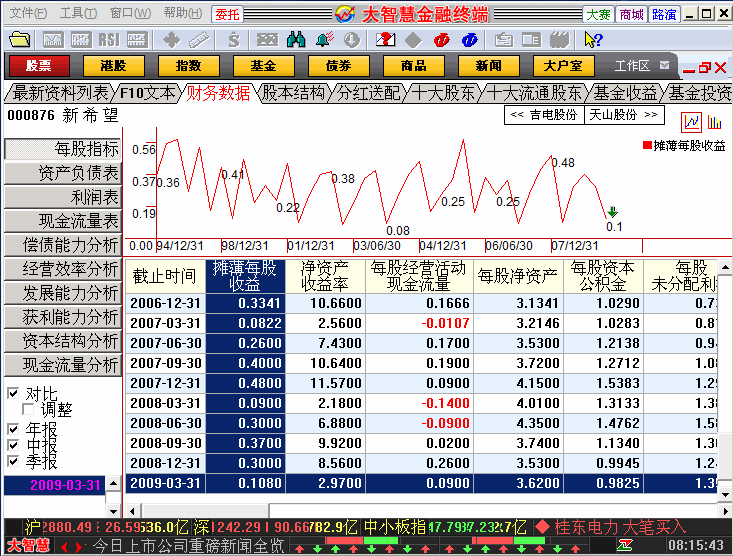Open the 现金流量表 section

[x=63, y=221]
